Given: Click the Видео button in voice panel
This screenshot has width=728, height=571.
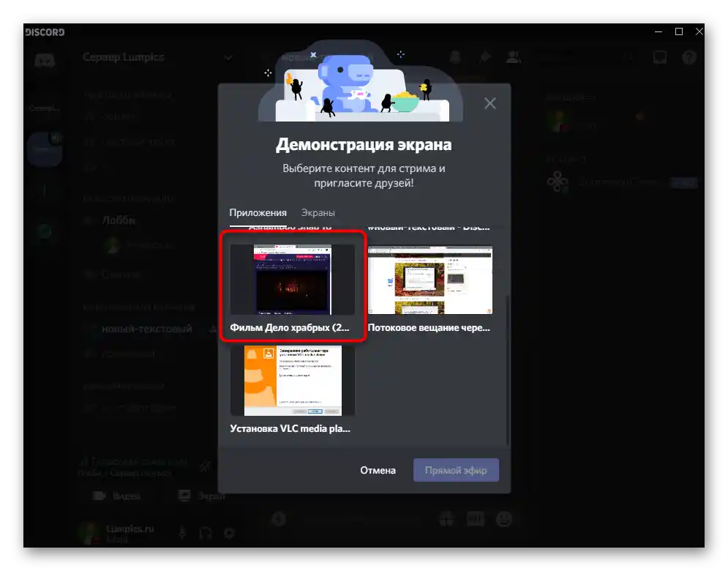Looking at the screenshot, I should [x=116, y=496].
